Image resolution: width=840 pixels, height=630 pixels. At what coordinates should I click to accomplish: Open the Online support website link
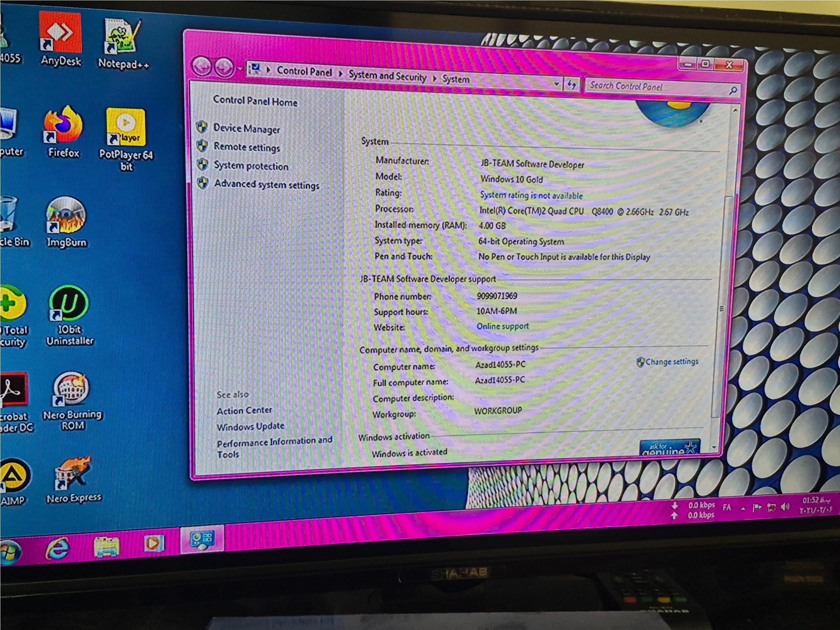coord(502,326)
